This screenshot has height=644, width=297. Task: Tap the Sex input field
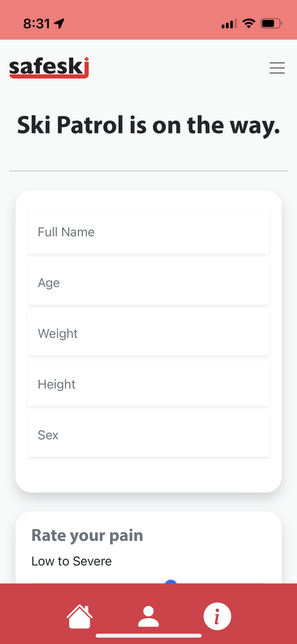point(148,435)
